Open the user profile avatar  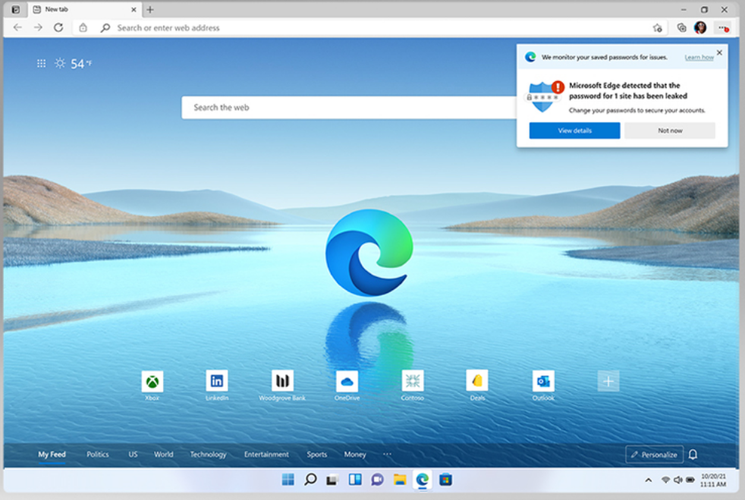(x=700, y=28)
